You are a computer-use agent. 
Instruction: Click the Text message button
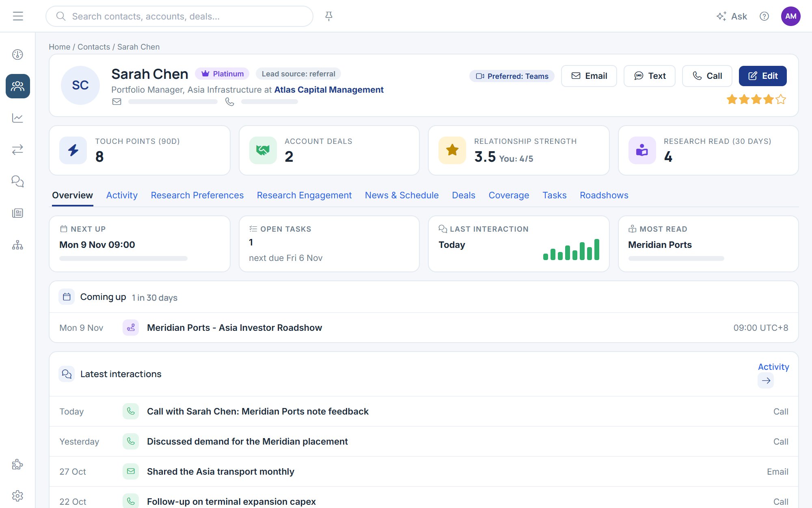(x=649, y=76)
